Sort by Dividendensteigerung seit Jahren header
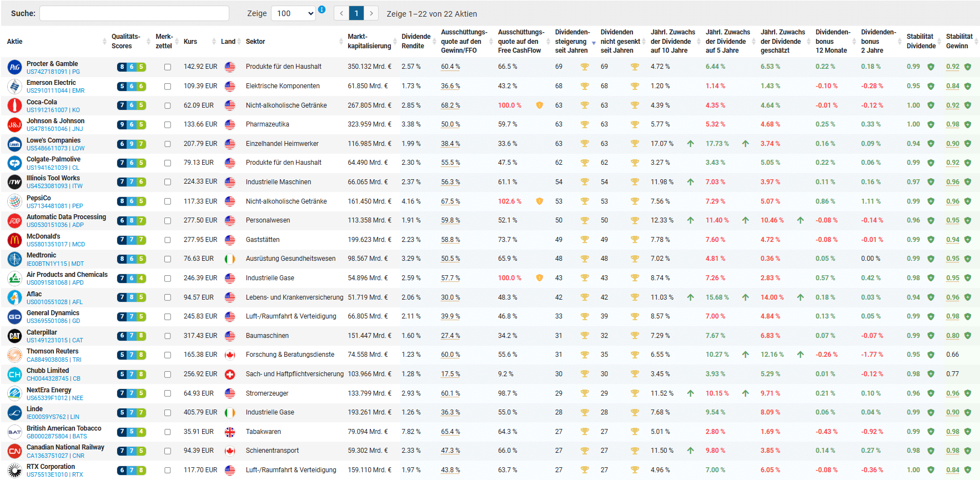Screen dimensions: 980x480 pos(572,42)
